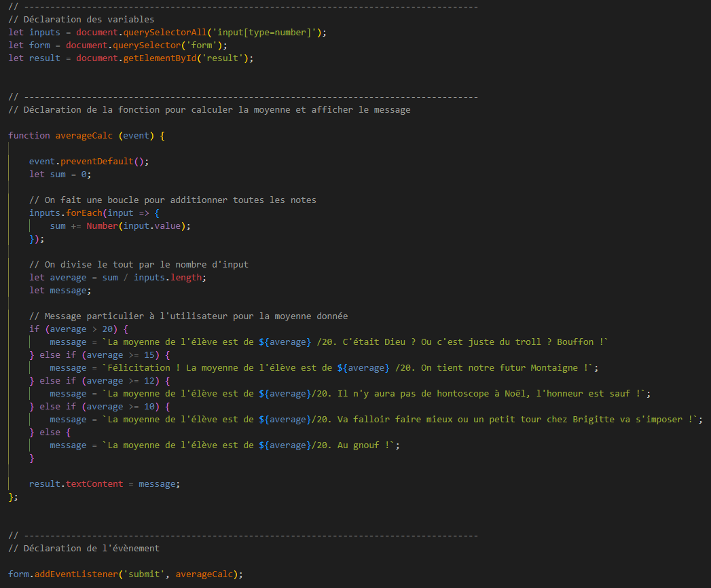This screenshot has width=711, height=588.
Task: Click the "let message;" line
Action: (60, 290)
